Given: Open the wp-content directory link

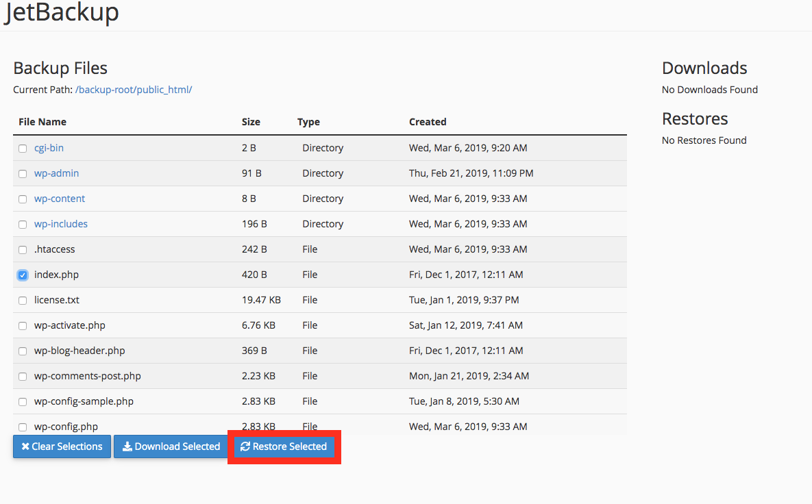Looking at the screenshot, I should click(x=60, y=199).
